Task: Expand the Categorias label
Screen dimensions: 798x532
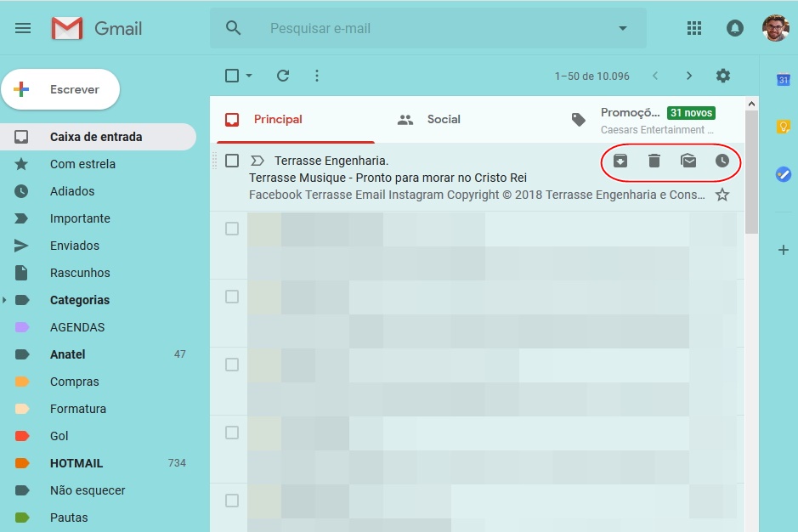Action: [4, 300]
